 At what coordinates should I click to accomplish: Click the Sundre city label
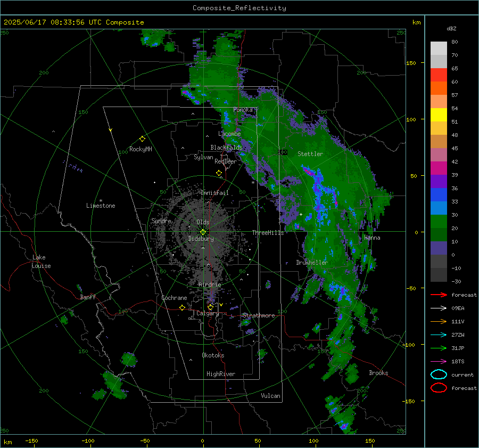tap(161, 221)
